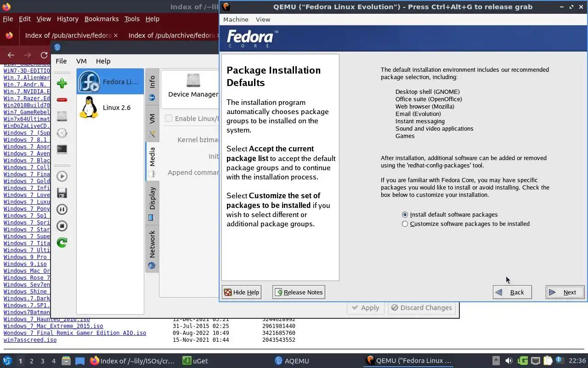Open AQEMU Help menu

103,61
